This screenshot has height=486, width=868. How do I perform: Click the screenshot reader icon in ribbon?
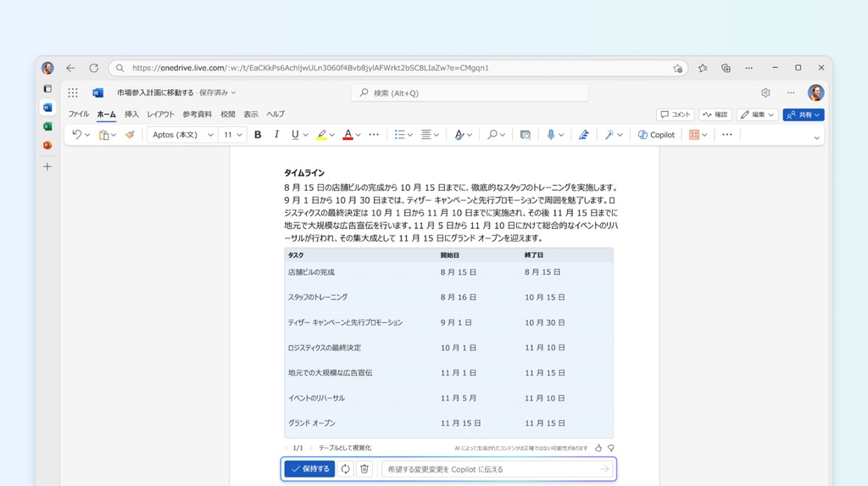point(526,135)
